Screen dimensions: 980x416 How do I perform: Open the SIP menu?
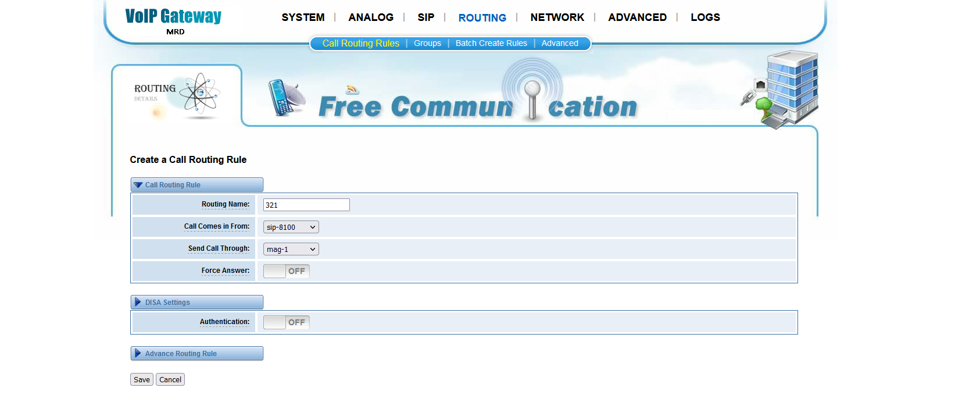click(x=425, y=17)
